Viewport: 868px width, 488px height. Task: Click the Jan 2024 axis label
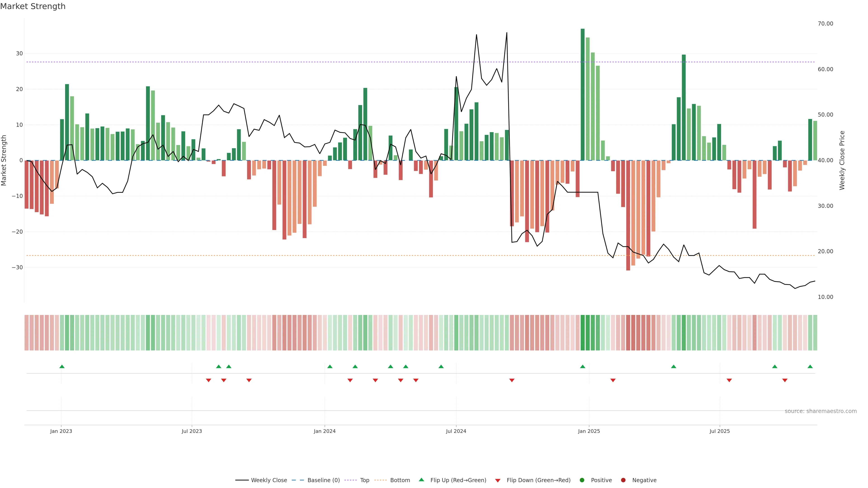click(x=325, y=432)
